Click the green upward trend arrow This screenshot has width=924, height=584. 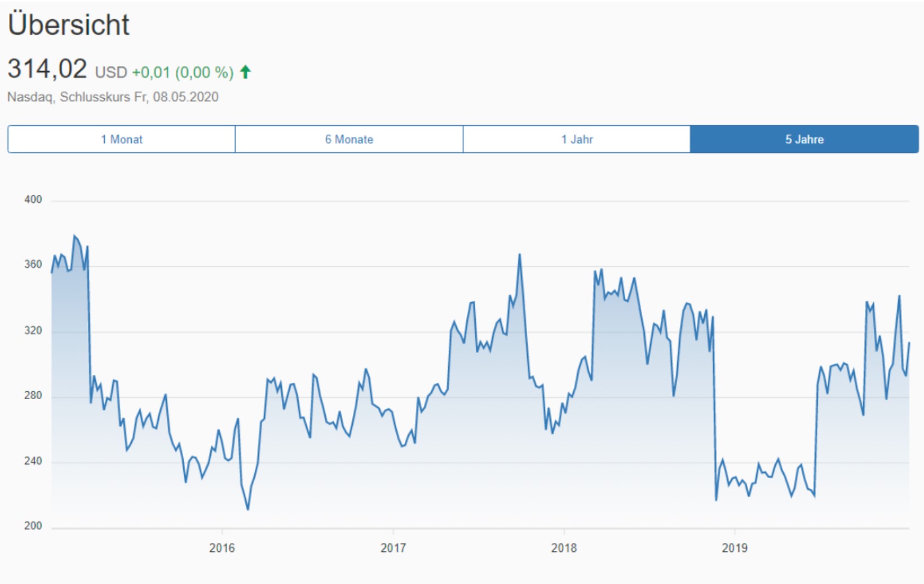245,72
